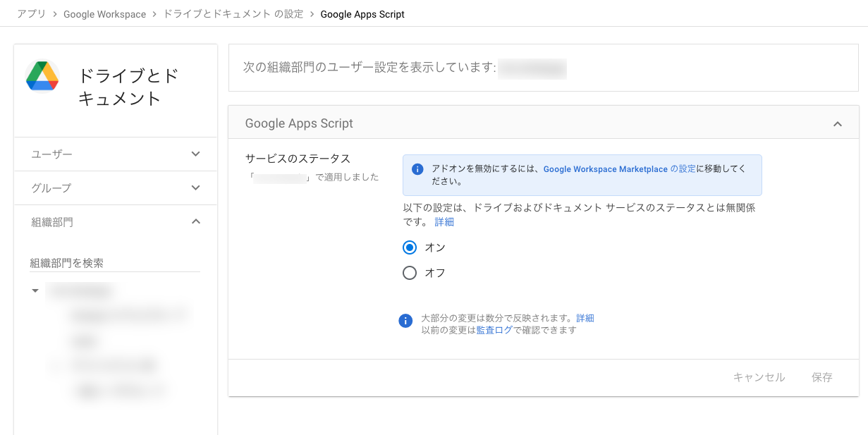
Task: Select the オン radio button
Action: 410,247
